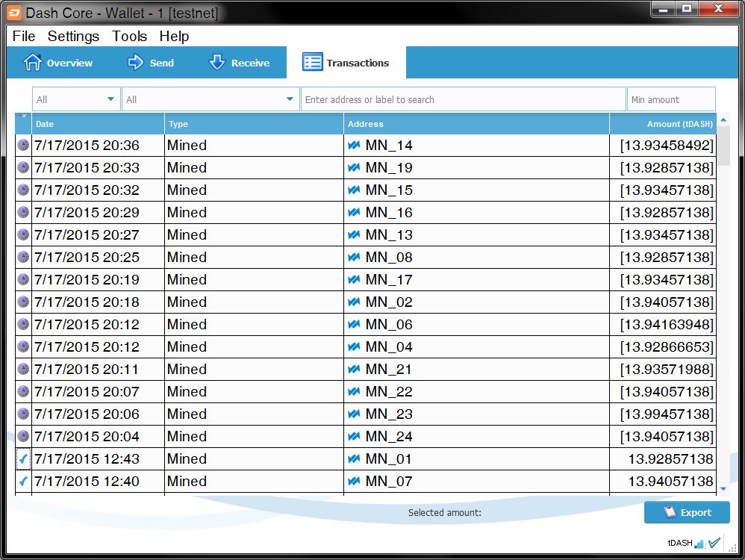Image resolution: width=745 pixels, height=560 pixels.
Task: Click the confirmed checkmark icon for 12:43 row
Action: (23, 458)
